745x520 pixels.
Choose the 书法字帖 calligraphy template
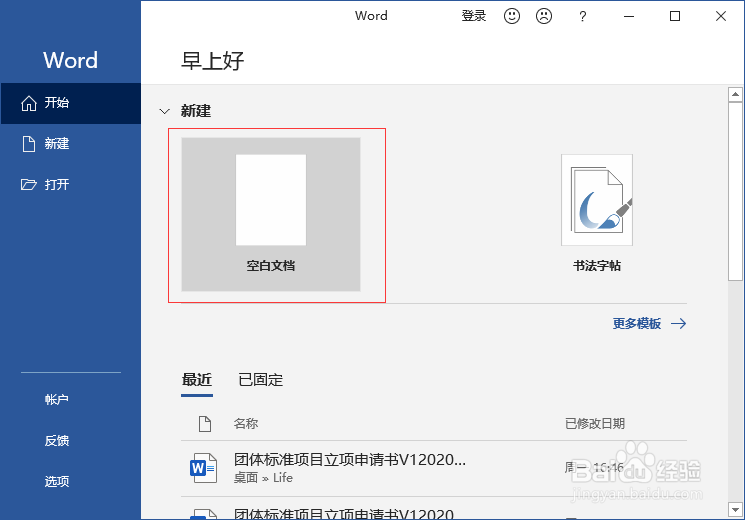coord(597,213)
